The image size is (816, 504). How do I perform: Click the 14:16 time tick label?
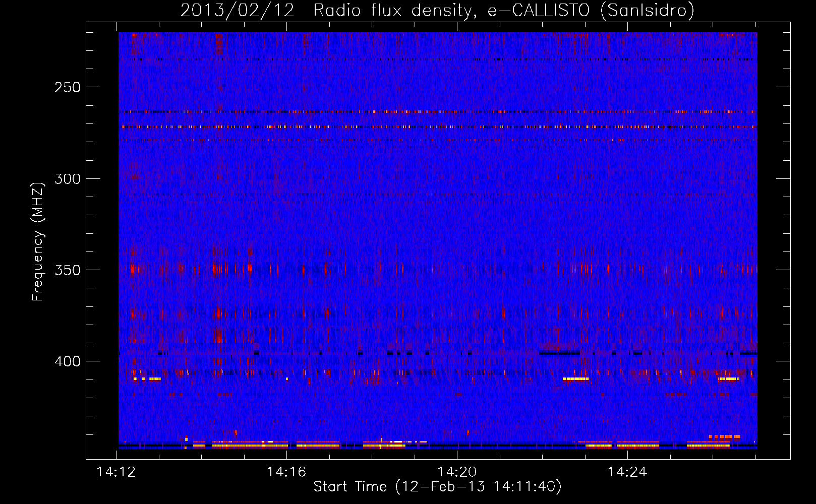pos(286,472)
